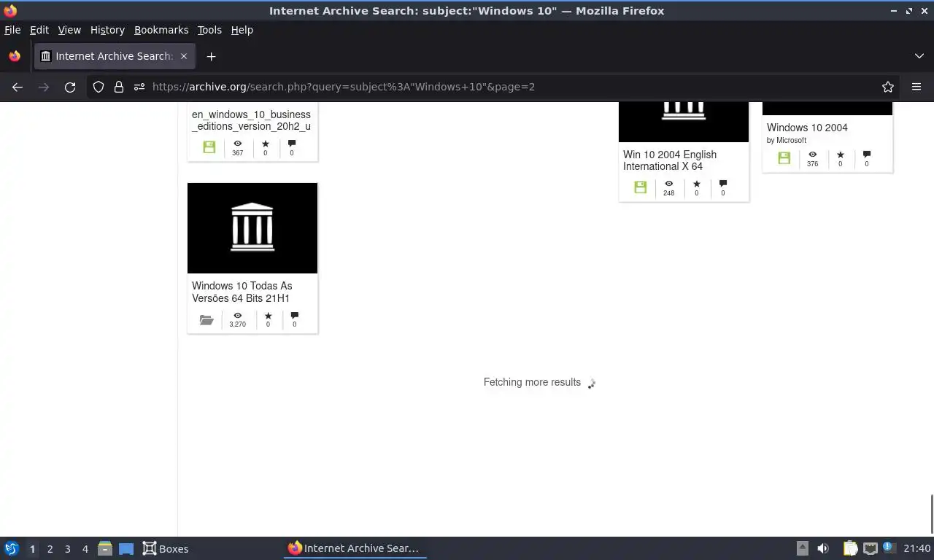Click views eye icon showing 376
The width and height of the screenshot is (934, 560).
pos(813,155)
